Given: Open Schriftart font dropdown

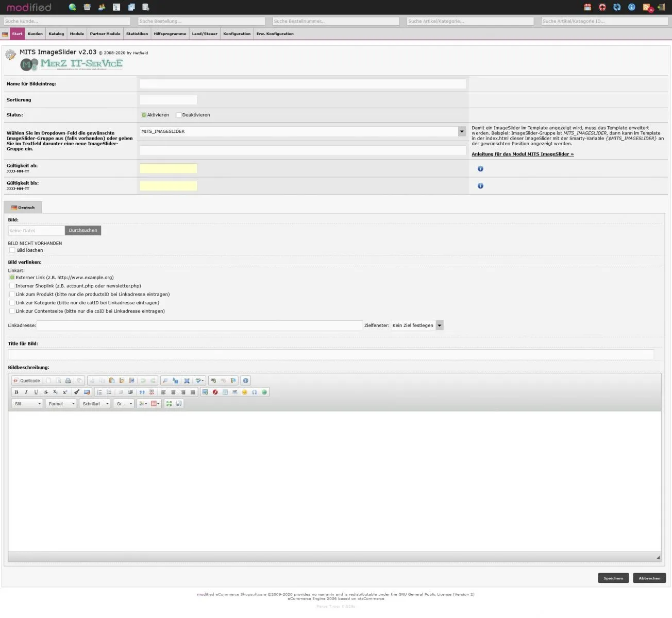Looking at the screenshot, I should point(95,404).
